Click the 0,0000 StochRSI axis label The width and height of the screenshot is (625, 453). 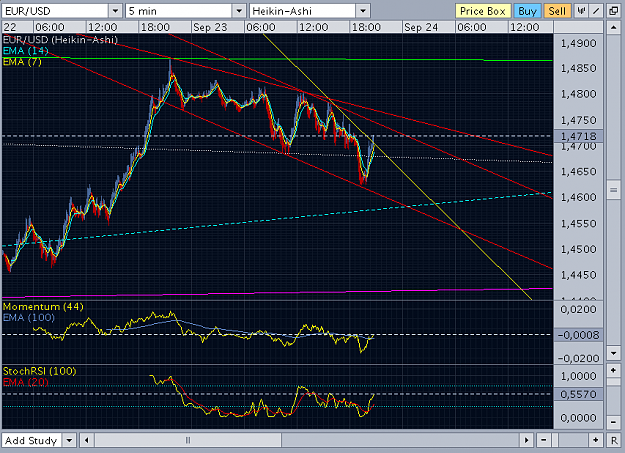click(x=578, y=418)
